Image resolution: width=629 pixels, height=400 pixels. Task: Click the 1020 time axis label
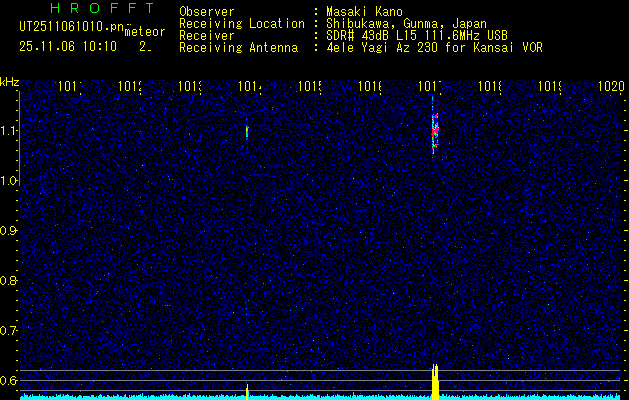[610, 87]
